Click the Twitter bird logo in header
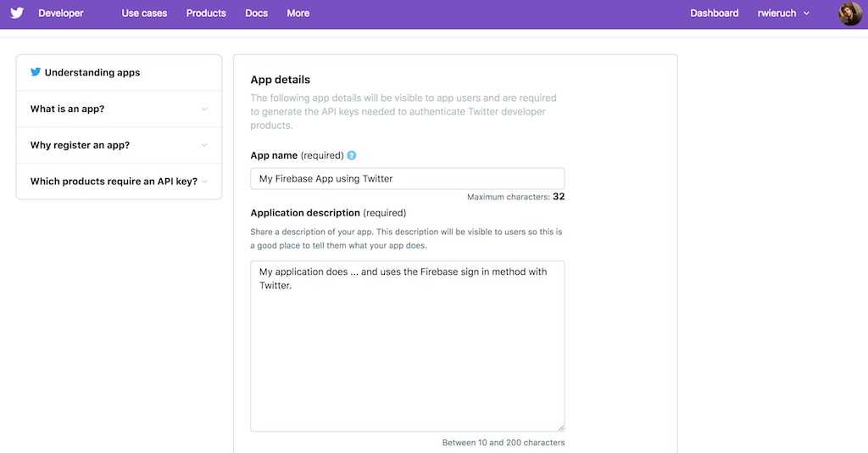The width and height of the screenshot is (868, 453). (x=17, y=13)
